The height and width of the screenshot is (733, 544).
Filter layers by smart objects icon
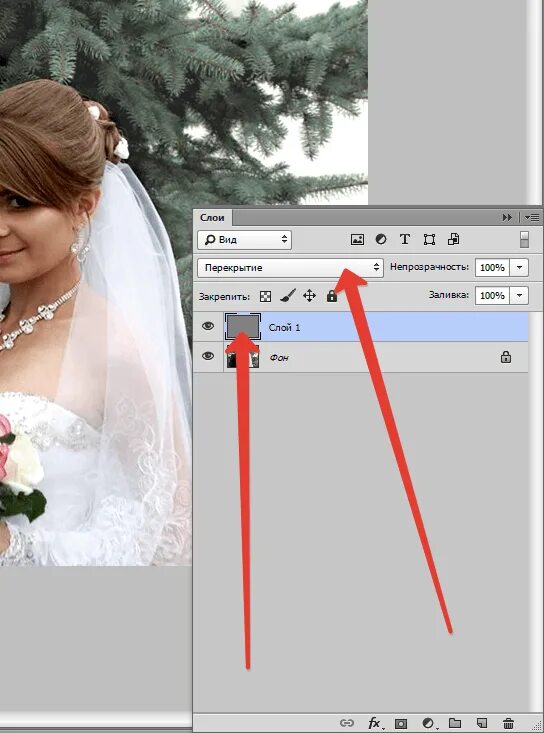453,239
